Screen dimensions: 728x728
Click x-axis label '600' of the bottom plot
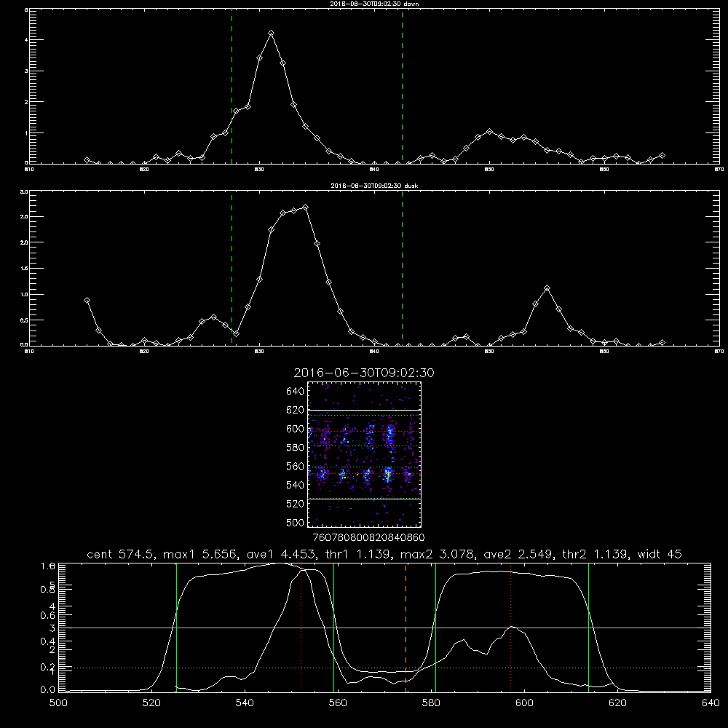(524, 703)
